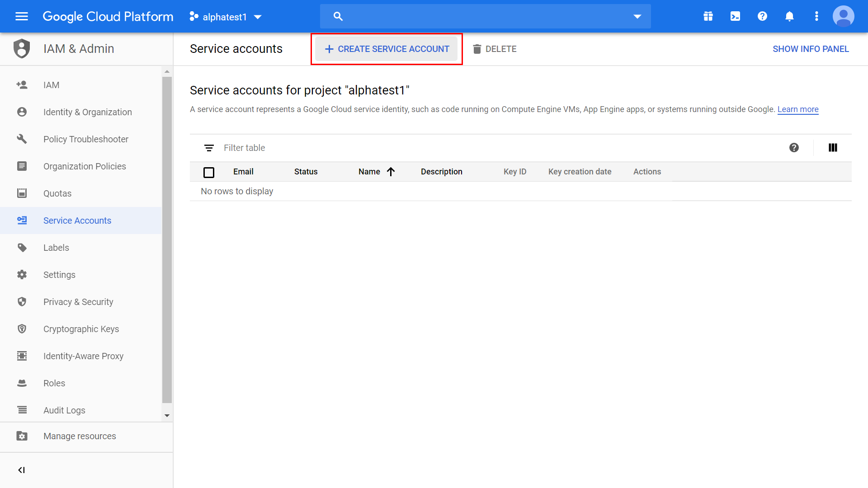Click Create Service Account button
Image resolution: width=868 pixels, height=488 pixels.
pyautogui.click(x=387, y=49)
